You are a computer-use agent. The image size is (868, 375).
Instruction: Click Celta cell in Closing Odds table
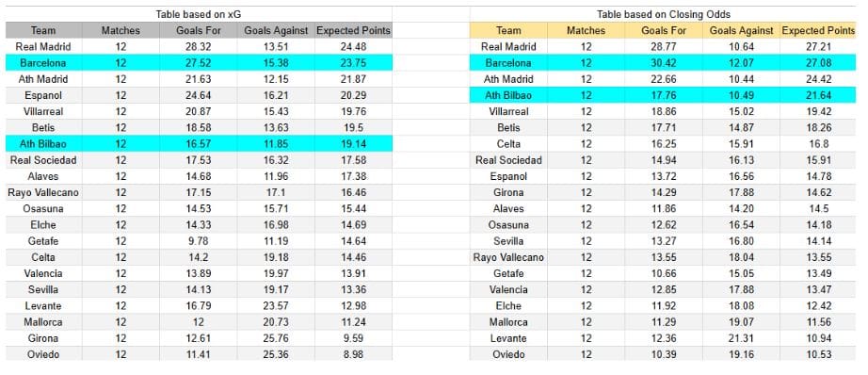click(x=508, y=143)
